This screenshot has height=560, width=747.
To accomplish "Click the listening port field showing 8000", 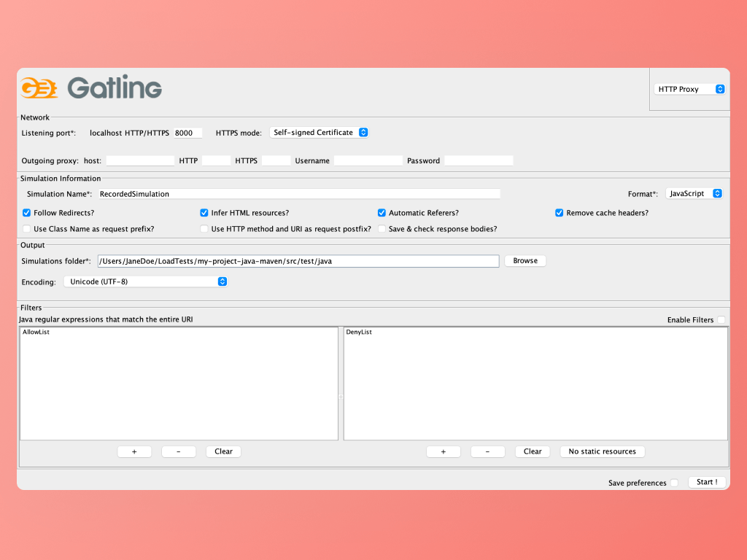I will point(187,133).
